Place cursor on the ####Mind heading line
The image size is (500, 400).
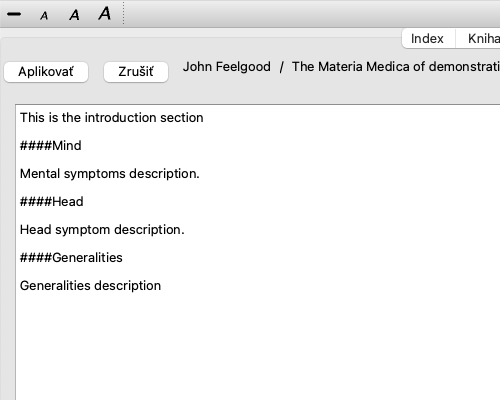51,146
